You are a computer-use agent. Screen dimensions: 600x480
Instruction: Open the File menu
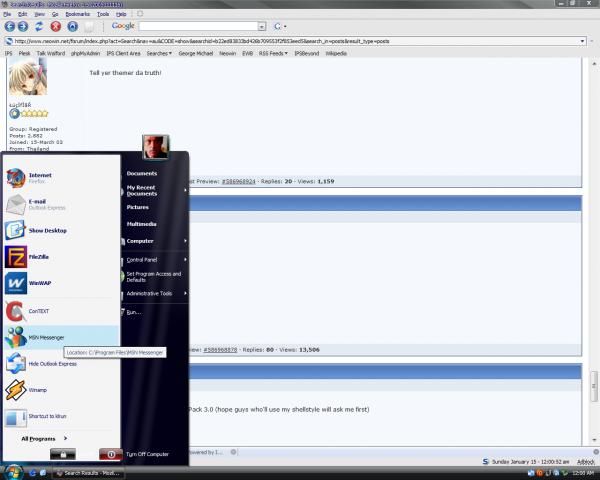[x=7, y=14]
